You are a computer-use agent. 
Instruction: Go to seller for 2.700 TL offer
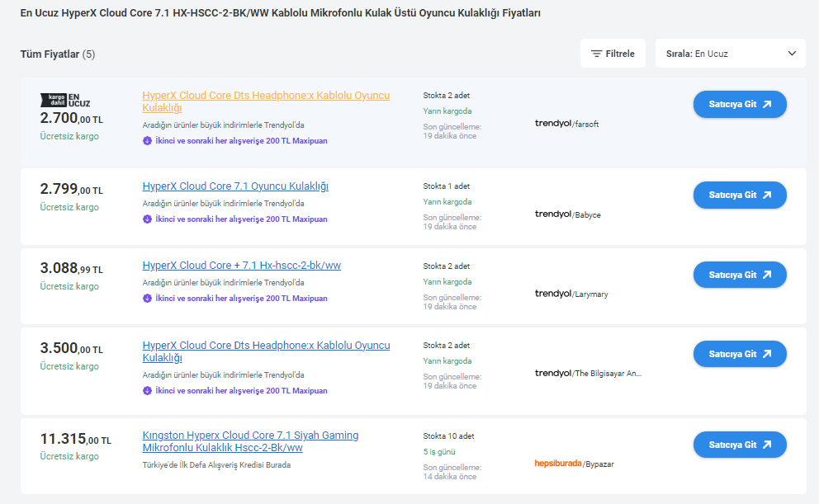(740, 105)
